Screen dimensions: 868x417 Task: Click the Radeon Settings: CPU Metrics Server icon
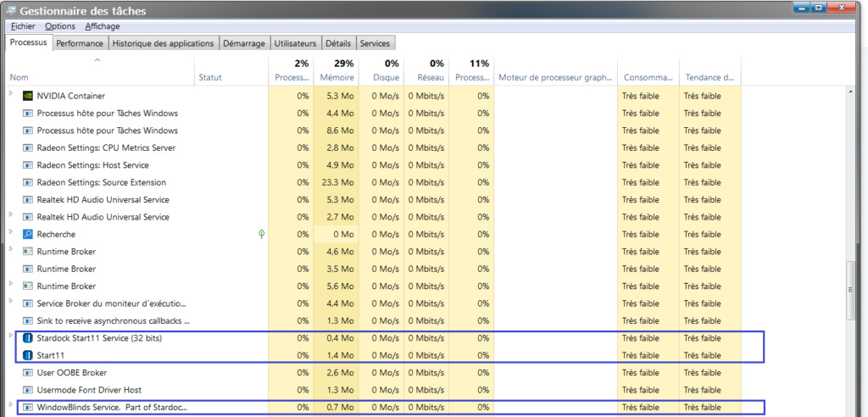(27, 147)
